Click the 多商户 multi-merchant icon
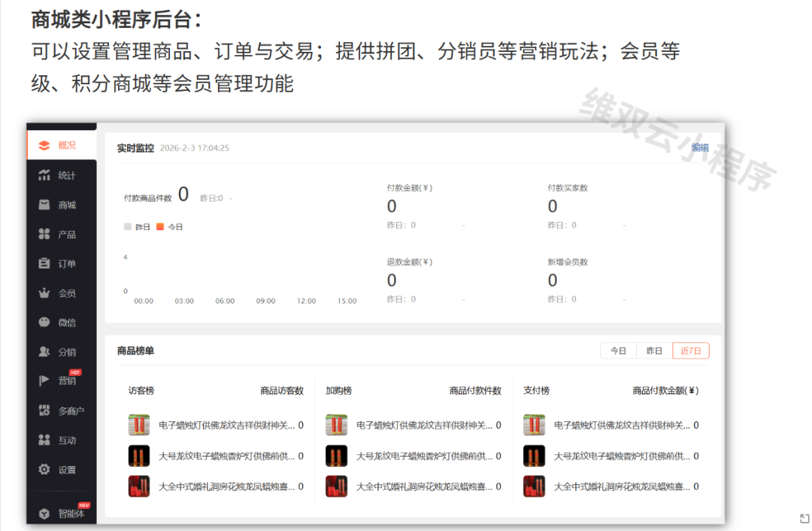The width and height of the screenshot is (812, 531). point(44,411)
